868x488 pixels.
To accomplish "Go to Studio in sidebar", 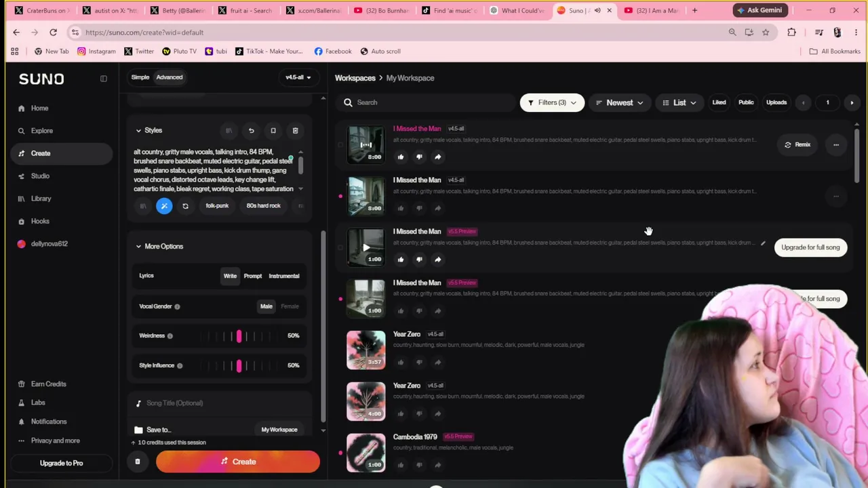I will click(x=40, y=176).
